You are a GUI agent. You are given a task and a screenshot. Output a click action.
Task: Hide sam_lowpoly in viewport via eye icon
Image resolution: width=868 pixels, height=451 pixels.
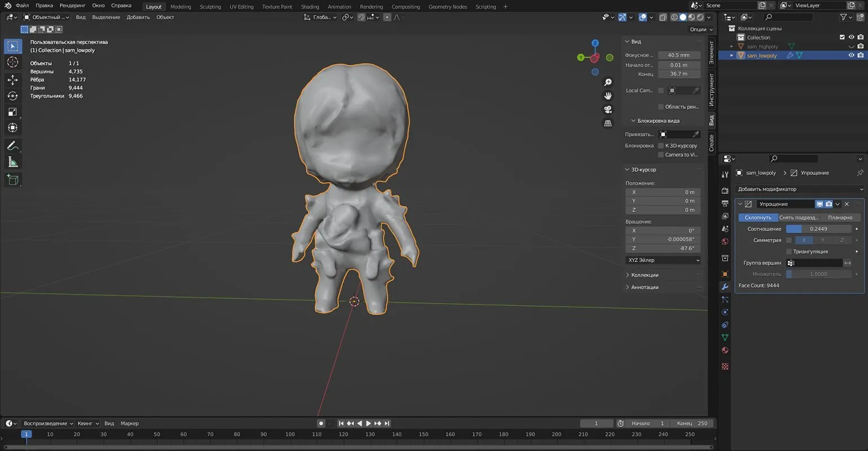pos(851,56)
